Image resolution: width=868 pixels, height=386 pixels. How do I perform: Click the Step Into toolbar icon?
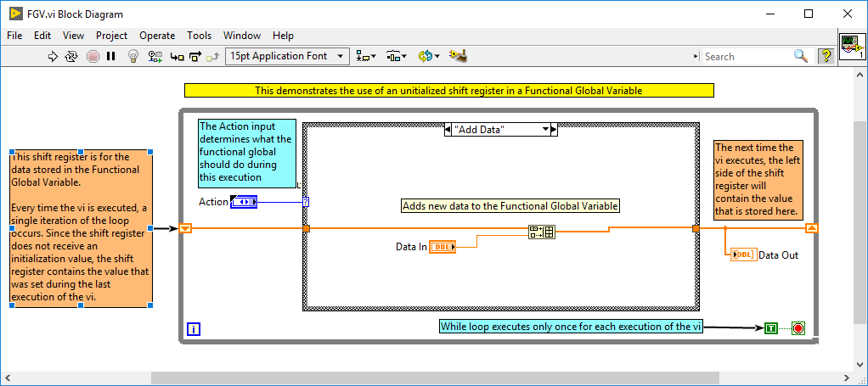[x=177, y=57]
